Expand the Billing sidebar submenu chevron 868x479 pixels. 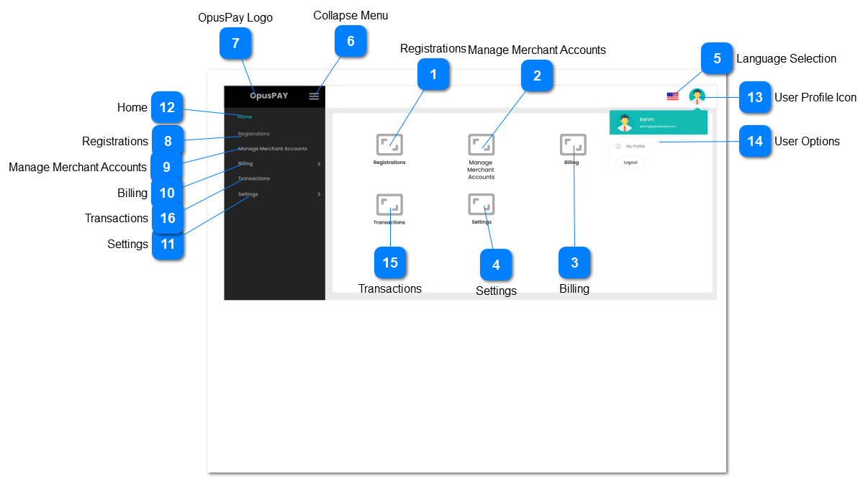pos(319,164)
